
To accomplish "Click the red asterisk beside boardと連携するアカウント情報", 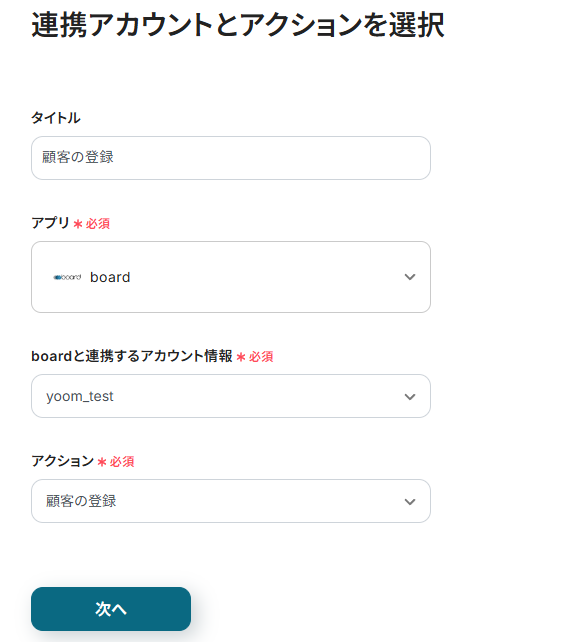I will [241, 357].
